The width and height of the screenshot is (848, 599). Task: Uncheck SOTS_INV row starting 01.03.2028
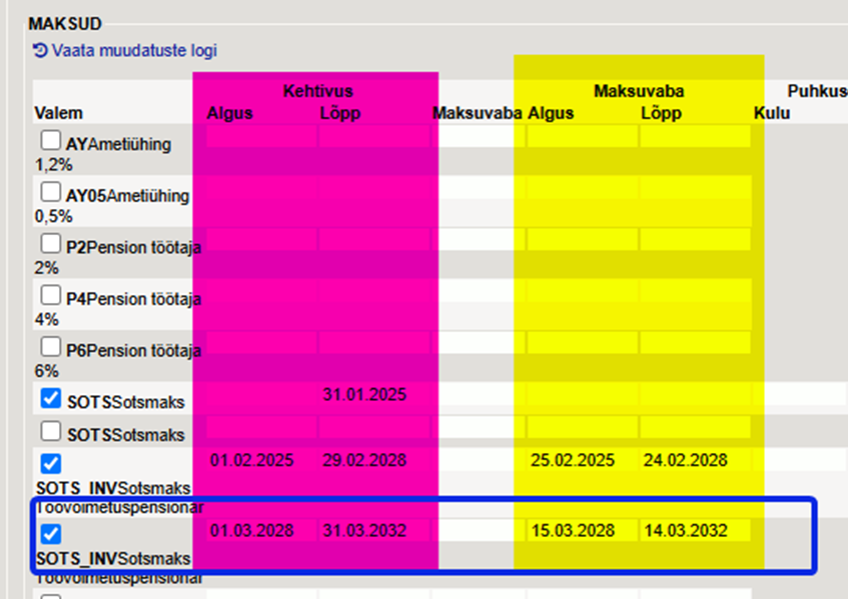[x=52, y=534]
